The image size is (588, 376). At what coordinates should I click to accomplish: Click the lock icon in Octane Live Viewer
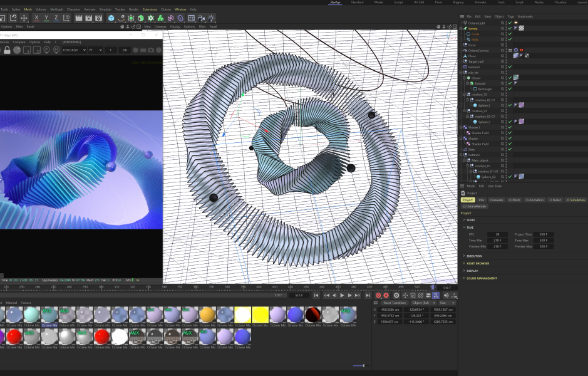(x=7, y=50)
